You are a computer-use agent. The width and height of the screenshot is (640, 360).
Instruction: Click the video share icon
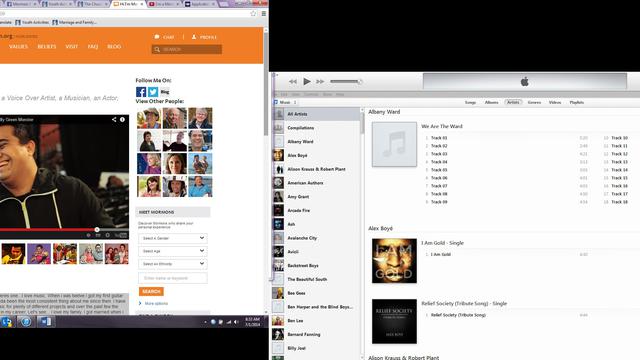(x=114, y=120)
